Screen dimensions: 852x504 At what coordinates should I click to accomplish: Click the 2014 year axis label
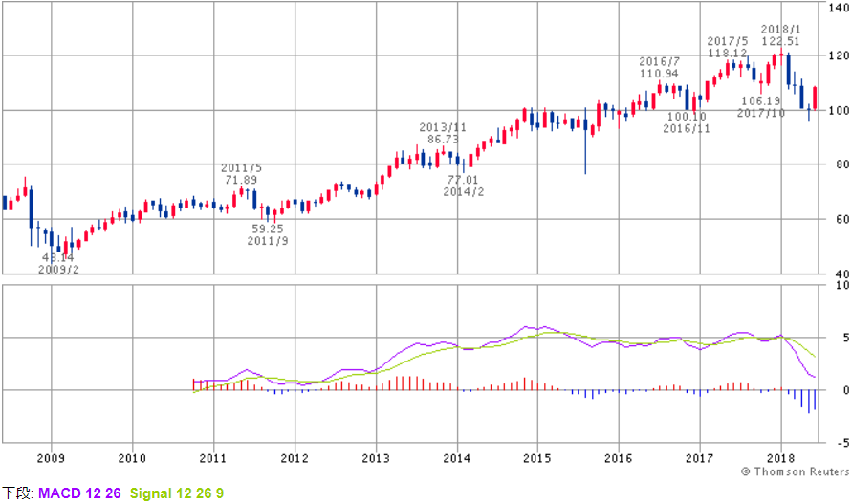456,458
